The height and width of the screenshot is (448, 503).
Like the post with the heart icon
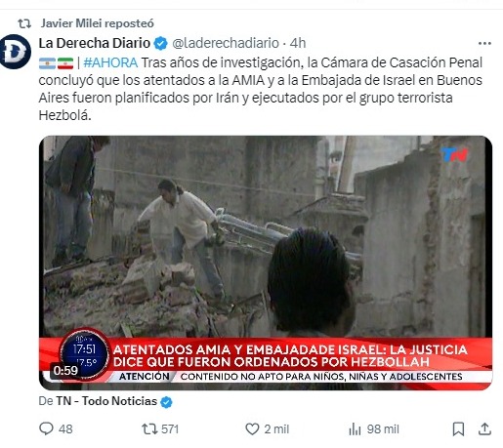click(252, 428)
